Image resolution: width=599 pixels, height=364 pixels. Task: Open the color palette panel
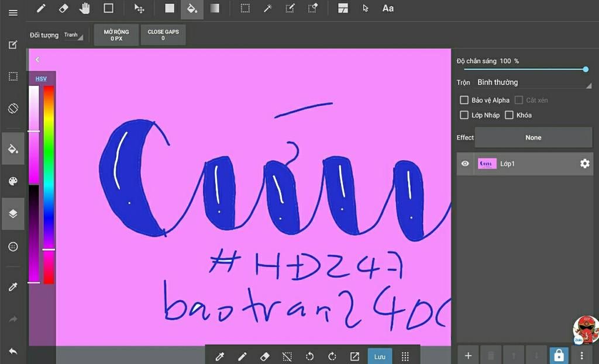tap(13, 181)
